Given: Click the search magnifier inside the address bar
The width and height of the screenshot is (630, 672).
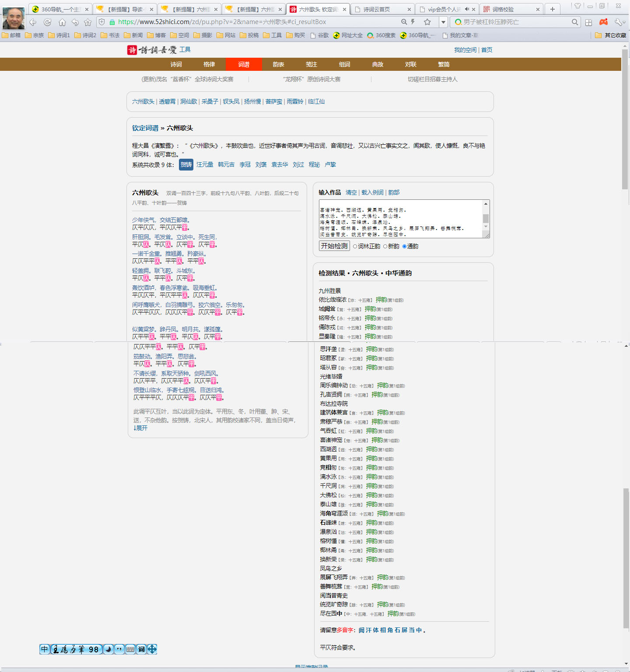Looking at the screenshot, I should pos(404,22).
